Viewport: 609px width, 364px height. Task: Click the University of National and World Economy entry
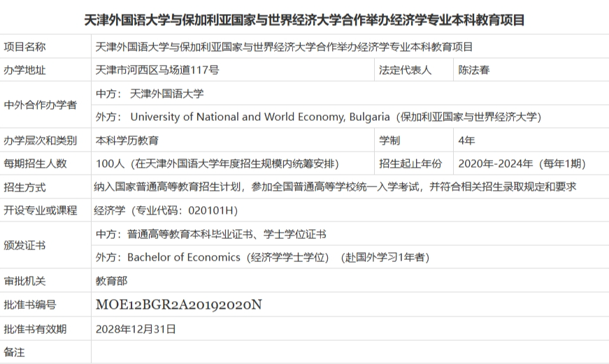(318, 117)
